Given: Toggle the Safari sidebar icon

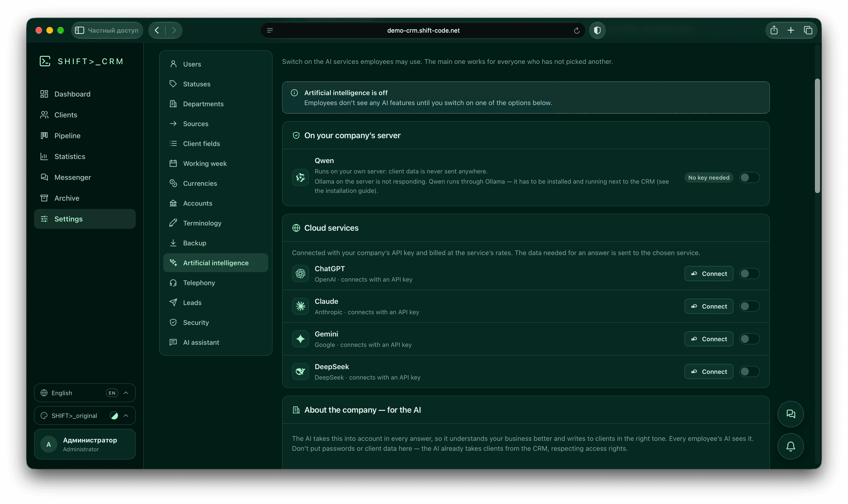Looking at the screenshot, I should [79, 30].
